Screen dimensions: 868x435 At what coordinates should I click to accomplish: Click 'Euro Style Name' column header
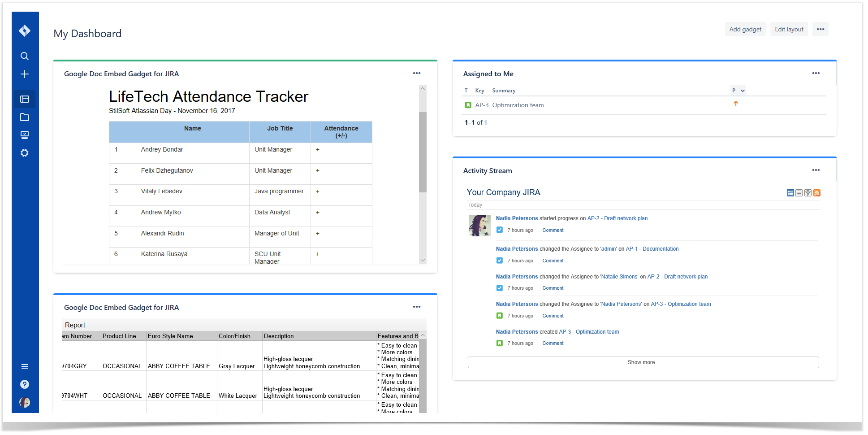(x=181, y=336)
